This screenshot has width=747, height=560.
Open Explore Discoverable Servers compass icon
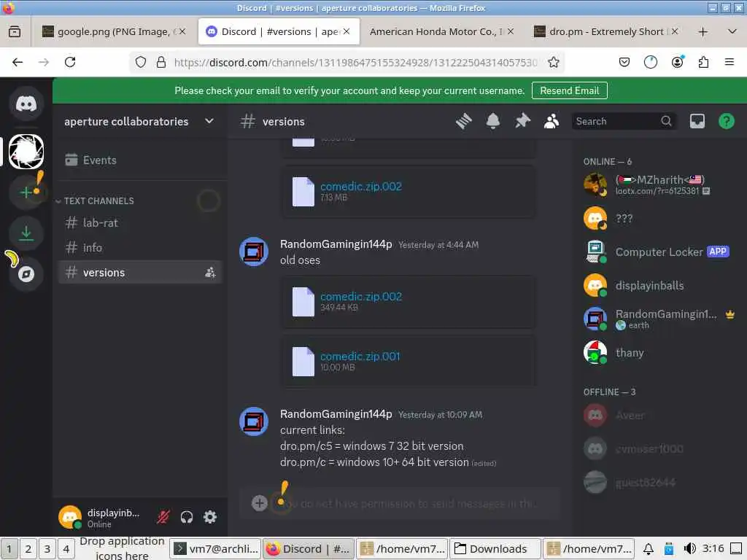(26, 274)
